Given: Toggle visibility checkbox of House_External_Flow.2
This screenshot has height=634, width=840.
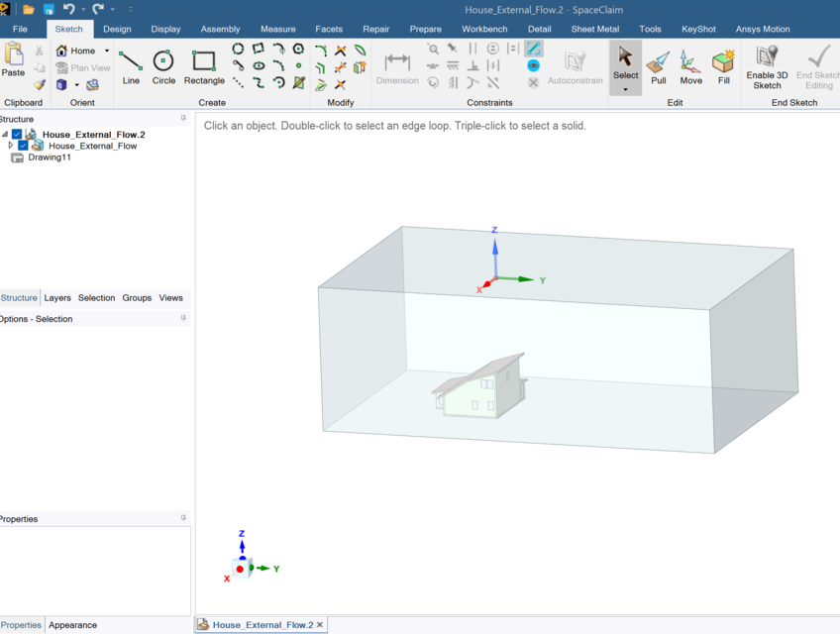Looking at the screenshot, I should 16,133.
